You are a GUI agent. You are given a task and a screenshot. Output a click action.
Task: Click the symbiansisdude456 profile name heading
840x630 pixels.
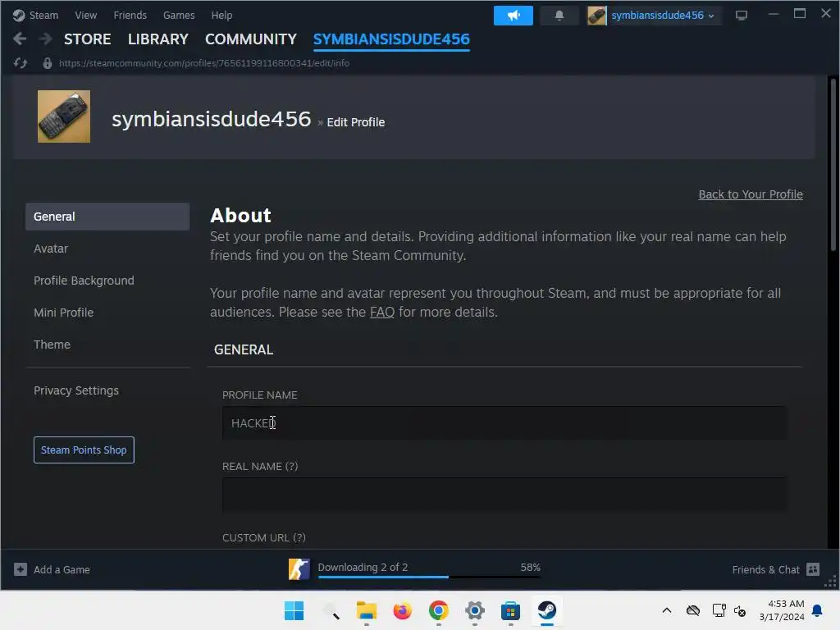click(211, 119)
